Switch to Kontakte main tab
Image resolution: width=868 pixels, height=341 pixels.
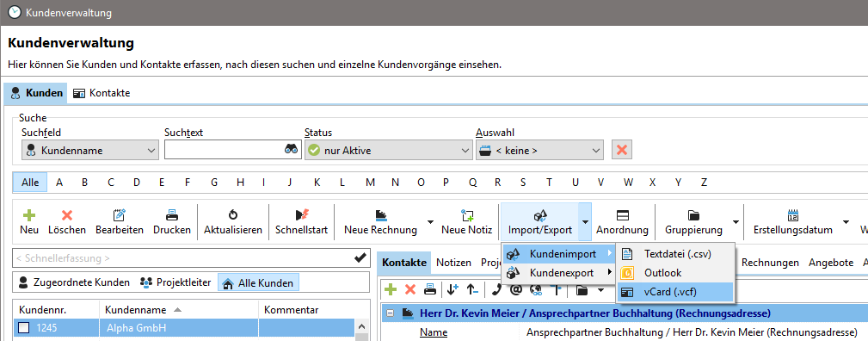pos(102,93)
